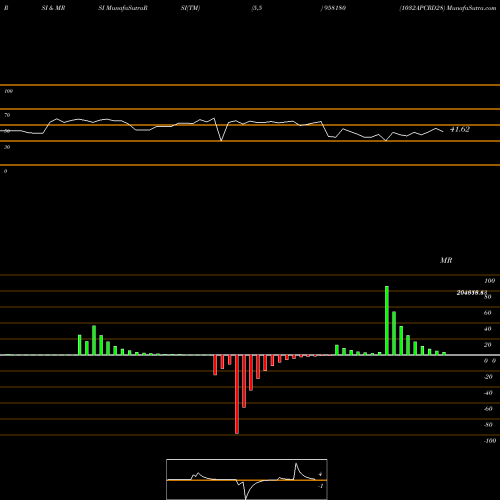The height and width of the screenshot is (500, 500).
Task: Click the tallest green MR histogram bar
Action: (x=387, y=320)
